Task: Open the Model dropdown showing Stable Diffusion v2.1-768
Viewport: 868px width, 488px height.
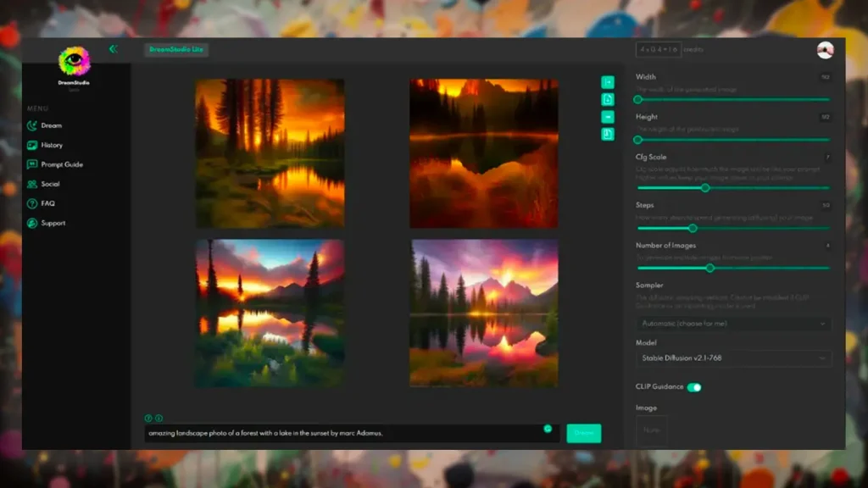Action: tap(733, 358)
